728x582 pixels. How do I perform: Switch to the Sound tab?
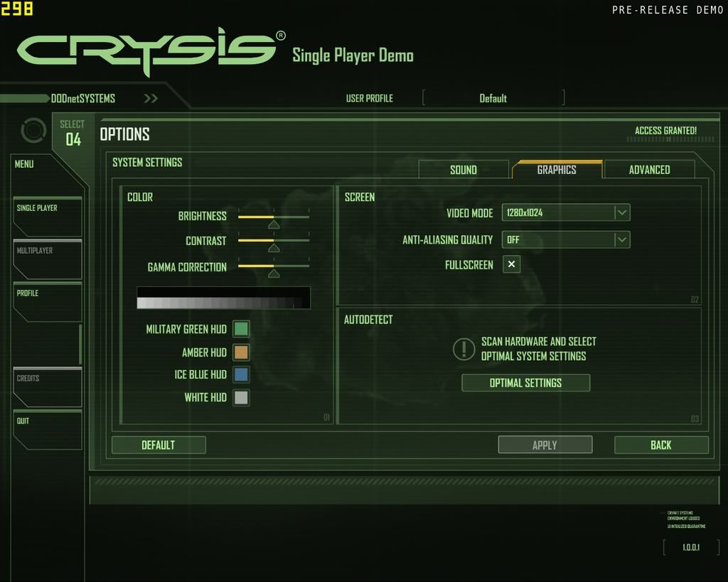tap(464, 169)
